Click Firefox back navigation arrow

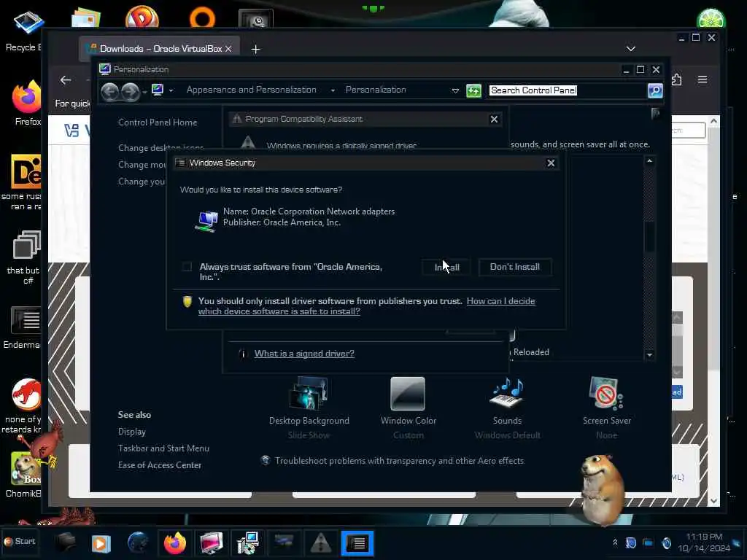click(66, 80)
